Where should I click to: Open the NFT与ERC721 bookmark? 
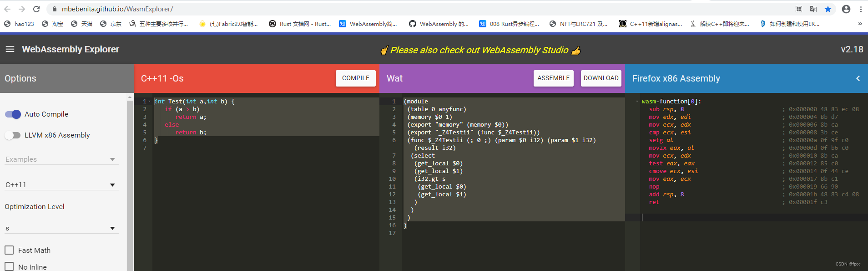pos(579,24)
